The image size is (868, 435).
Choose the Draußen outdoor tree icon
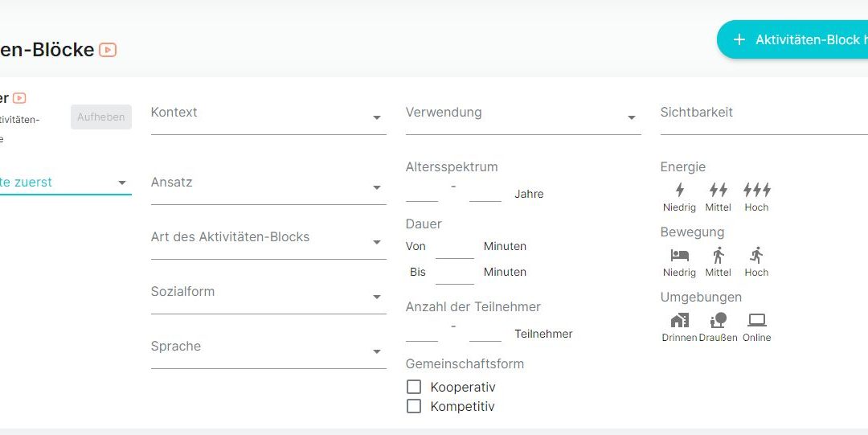coord(719,320)
